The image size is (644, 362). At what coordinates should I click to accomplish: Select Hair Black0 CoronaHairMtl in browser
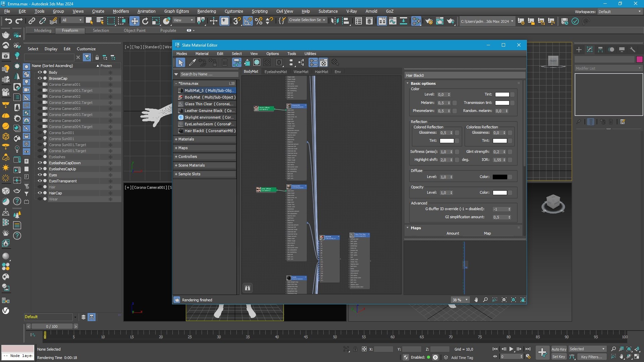pyautogui.click(x=210, y=131)
